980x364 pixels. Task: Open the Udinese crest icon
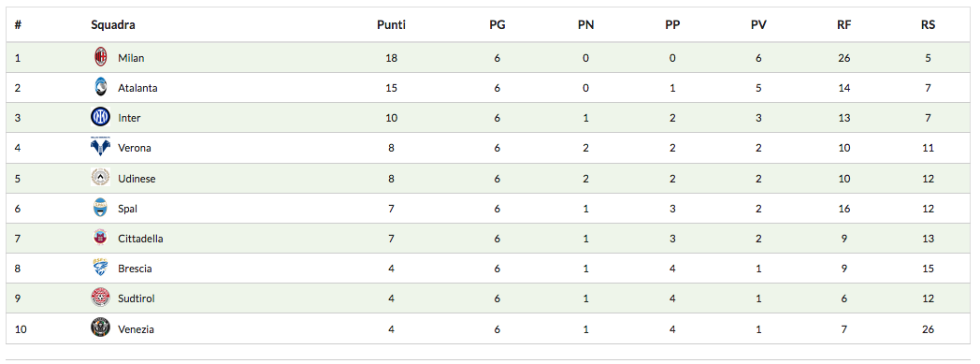[x=100, y=178]
